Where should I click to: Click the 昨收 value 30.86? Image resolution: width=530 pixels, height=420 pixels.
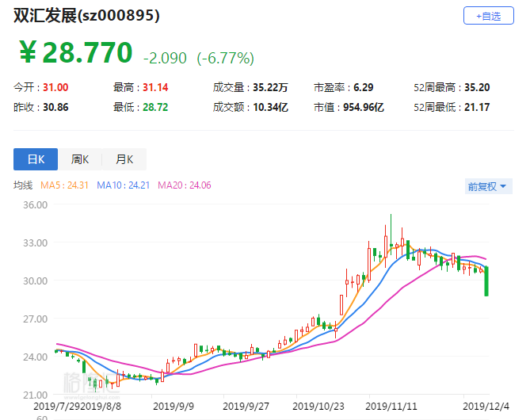pyautogui.click(x=55, y=108)
